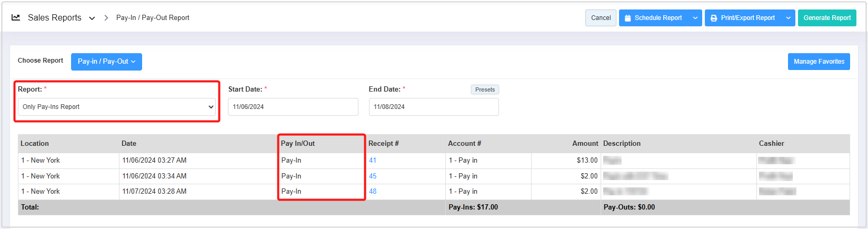Screen dimensions: 868x229
Task: Open receipt number 41 link
Action: [x=373, y=161]
